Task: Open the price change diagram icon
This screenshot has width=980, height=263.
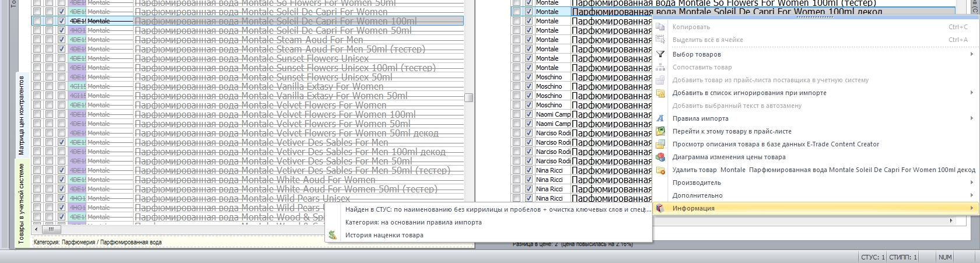Action: click(x=660, y=157)
